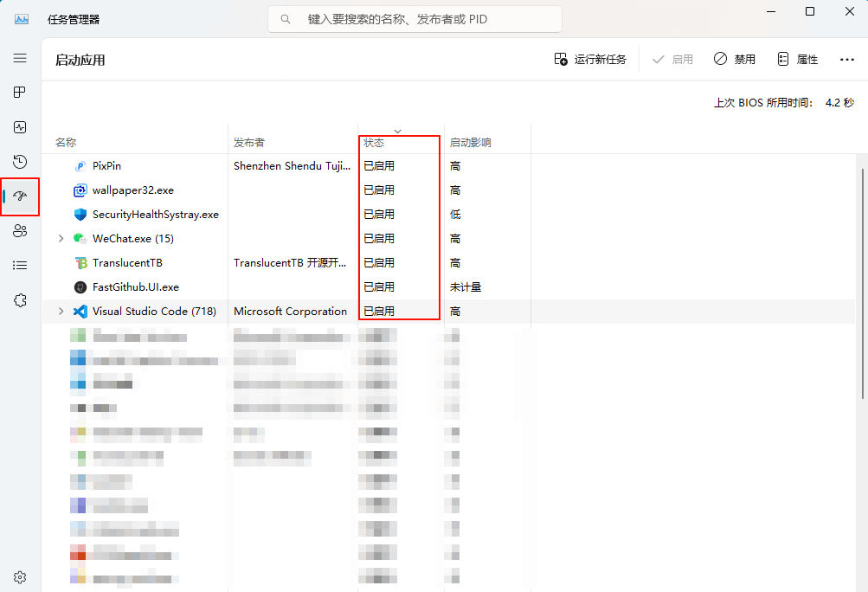Viewport: 868px width, 592px height.
Task: Switch to the Performance page
Action: (x=20, y=126)
